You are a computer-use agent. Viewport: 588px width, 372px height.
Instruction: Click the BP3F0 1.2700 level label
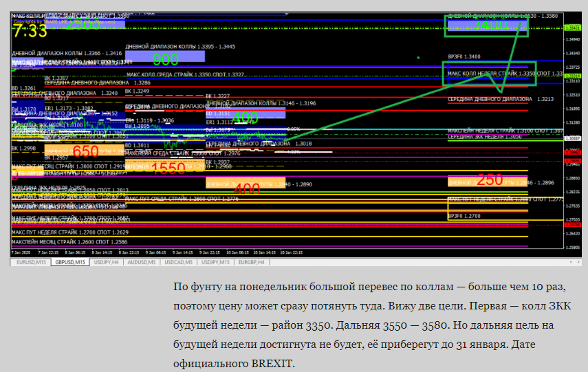(464, 216)
